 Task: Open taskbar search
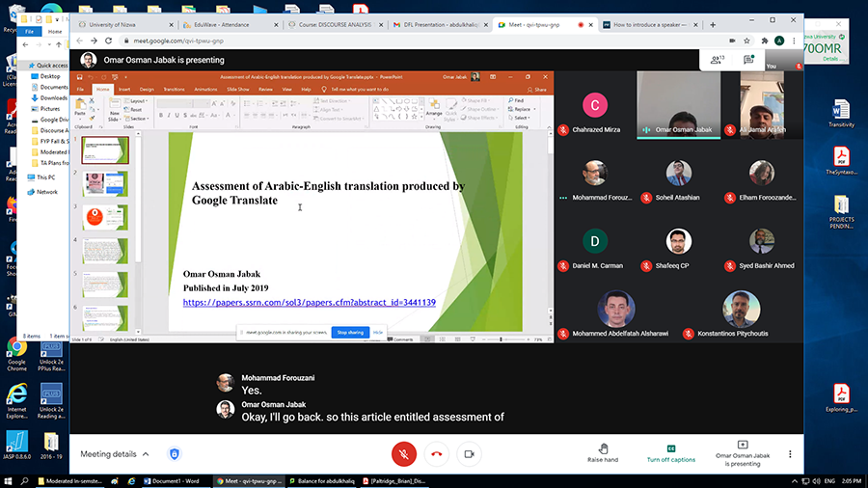24,481
